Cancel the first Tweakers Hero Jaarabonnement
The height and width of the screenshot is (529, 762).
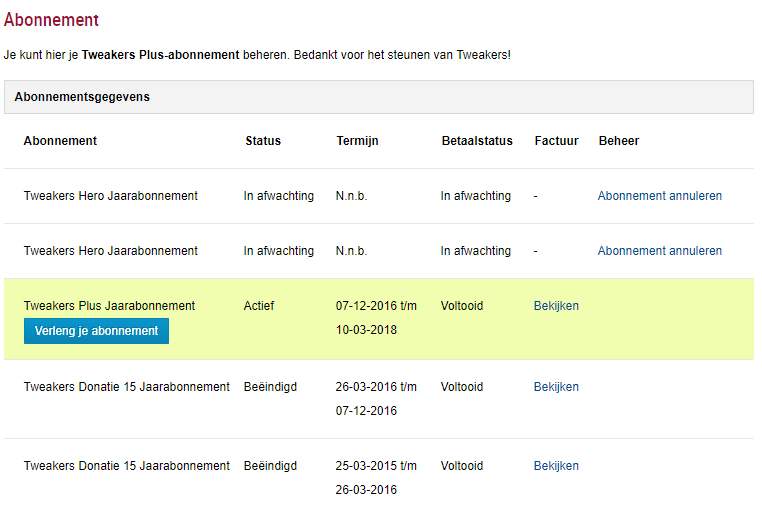coord(659,196)
